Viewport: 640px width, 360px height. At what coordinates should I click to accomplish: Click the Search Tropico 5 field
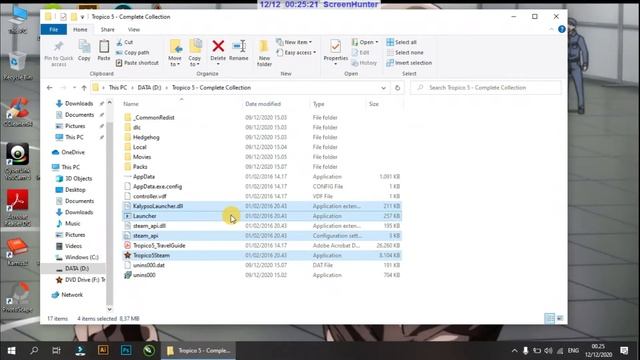pyautogui.click(x=486, y=88)
